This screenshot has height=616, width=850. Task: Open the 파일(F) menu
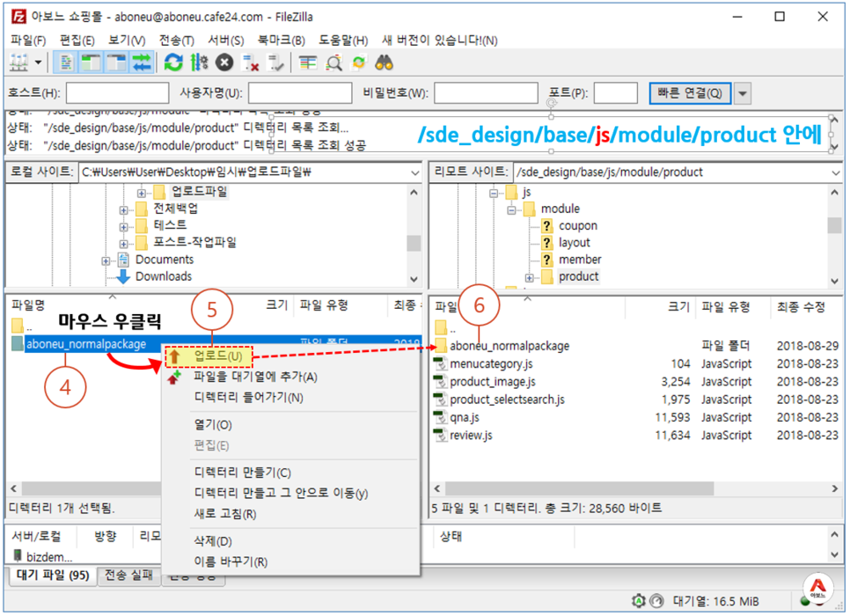28,40
